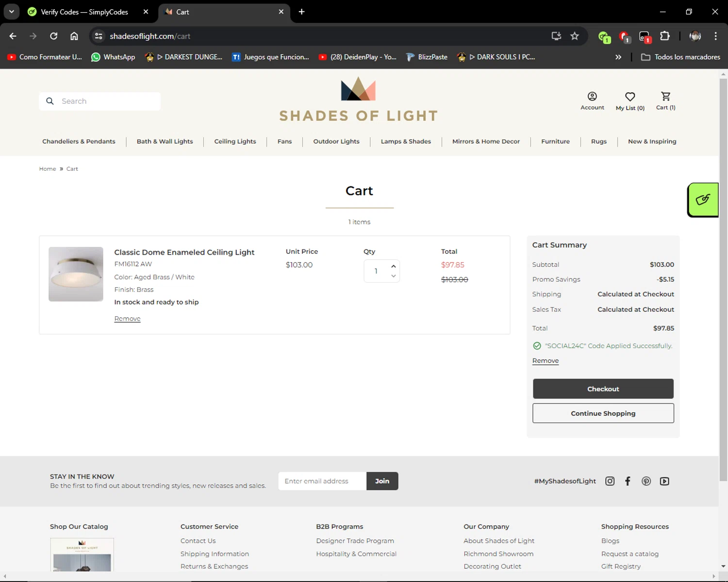Visit the Instagram page icon

610,481
